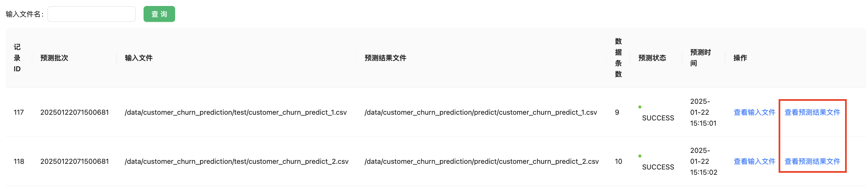Open 查看预测结果文件 link for record 118
This screenshot has width=868, height=191.
[x=812, y=161]
